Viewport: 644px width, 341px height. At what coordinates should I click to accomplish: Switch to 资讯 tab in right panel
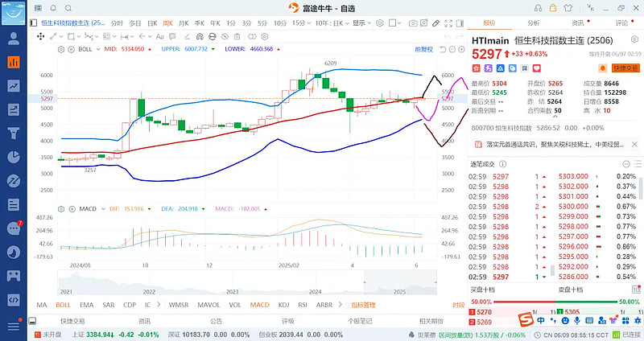578,23
